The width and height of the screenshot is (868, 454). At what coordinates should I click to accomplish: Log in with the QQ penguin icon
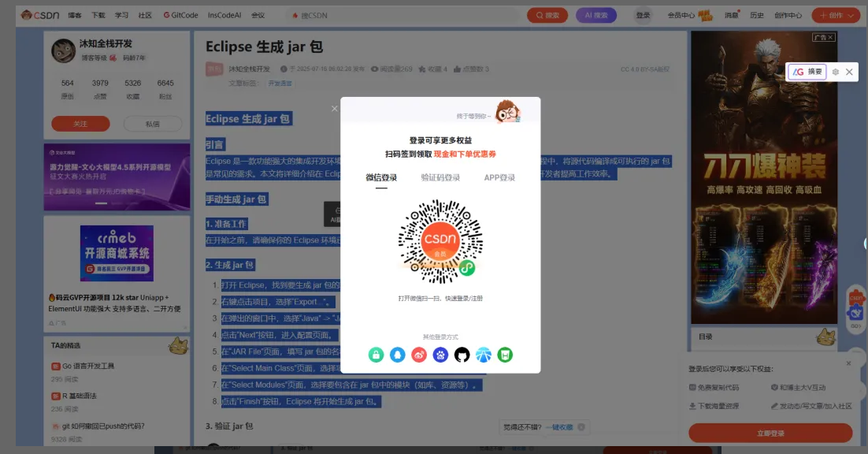[398, 355]
